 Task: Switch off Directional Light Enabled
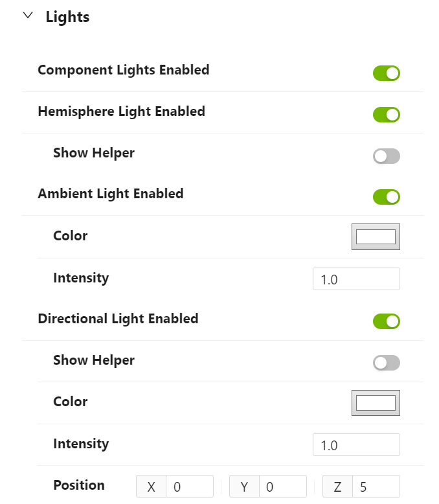(386, 321)
